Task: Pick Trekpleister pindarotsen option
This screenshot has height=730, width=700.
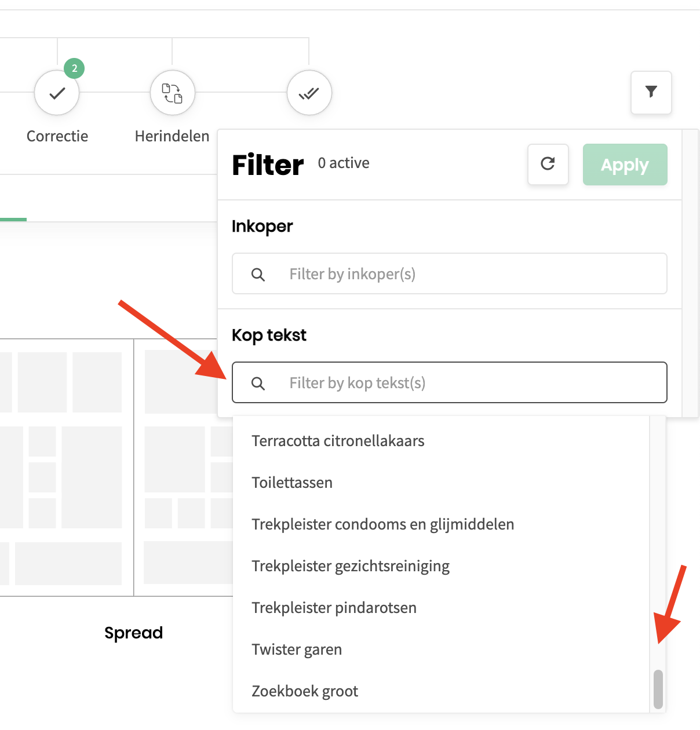Action: coord(441,608)
